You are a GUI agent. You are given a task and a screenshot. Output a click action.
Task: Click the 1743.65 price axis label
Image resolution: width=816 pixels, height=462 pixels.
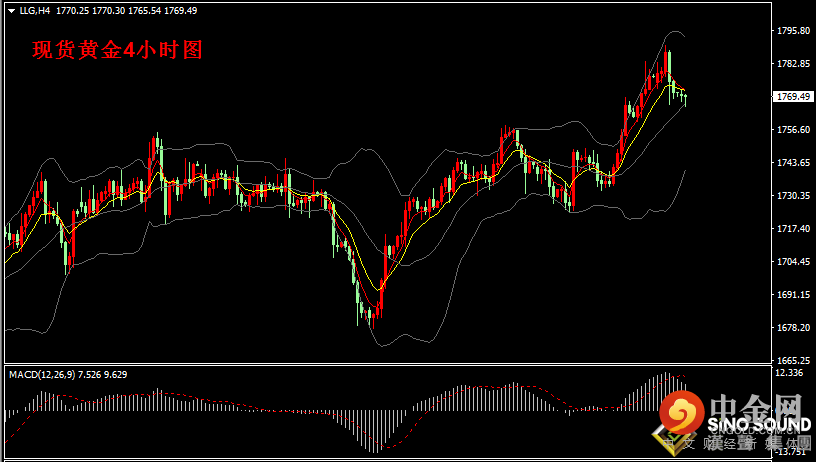[x=793, y=162]
